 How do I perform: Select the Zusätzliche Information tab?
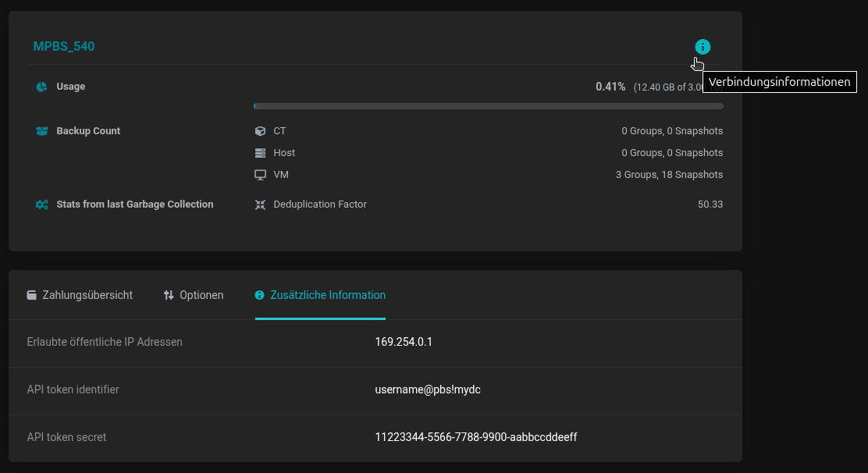click(x=320, y=295)
